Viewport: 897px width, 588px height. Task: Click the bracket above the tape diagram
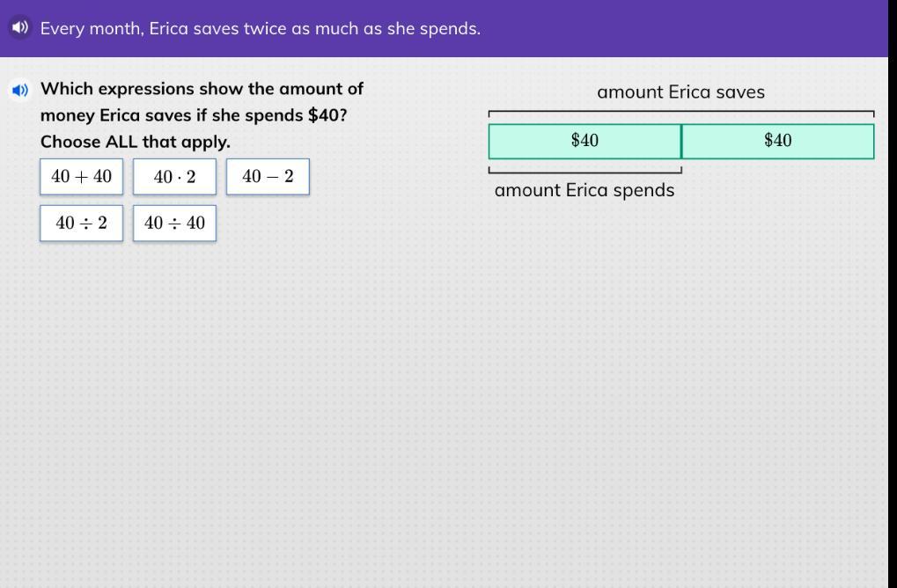coord(680,112)
